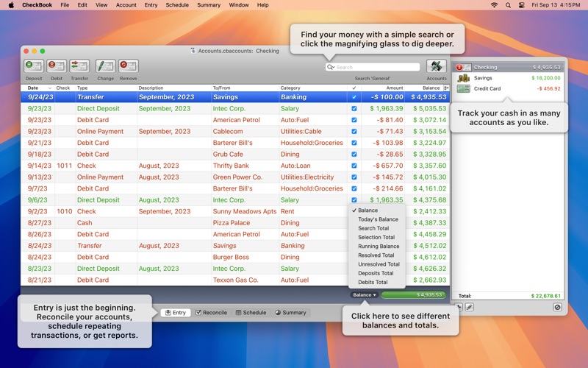This screenshot has height=368, width=588.
Task: Choose Deposits Total from popup menu
Action: point(376,273)
